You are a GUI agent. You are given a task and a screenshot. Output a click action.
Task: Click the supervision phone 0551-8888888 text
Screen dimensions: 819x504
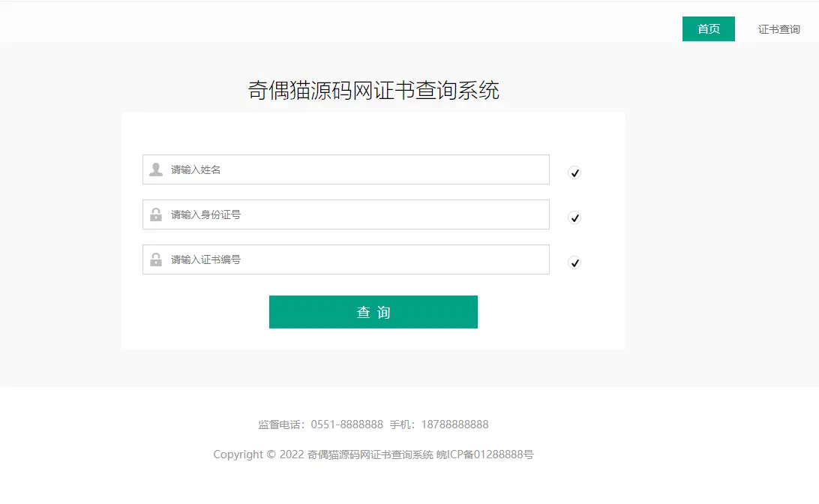(x=346, y=424)
